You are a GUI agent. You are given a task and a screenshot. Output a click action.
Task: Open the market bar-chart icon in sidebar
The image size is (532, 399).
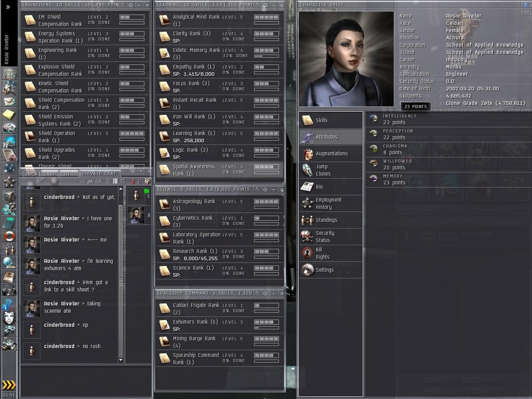[x=9, y=141]
